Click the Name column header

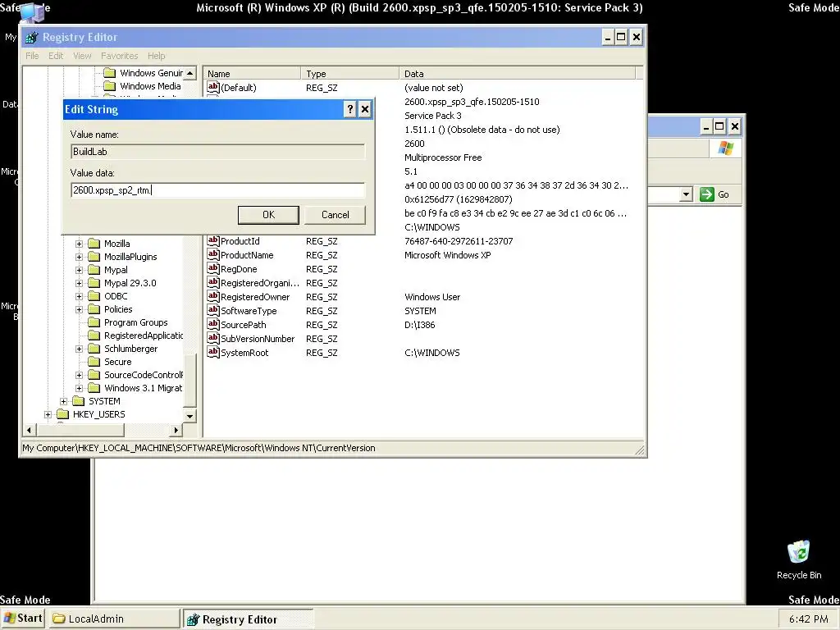[253, 73]
